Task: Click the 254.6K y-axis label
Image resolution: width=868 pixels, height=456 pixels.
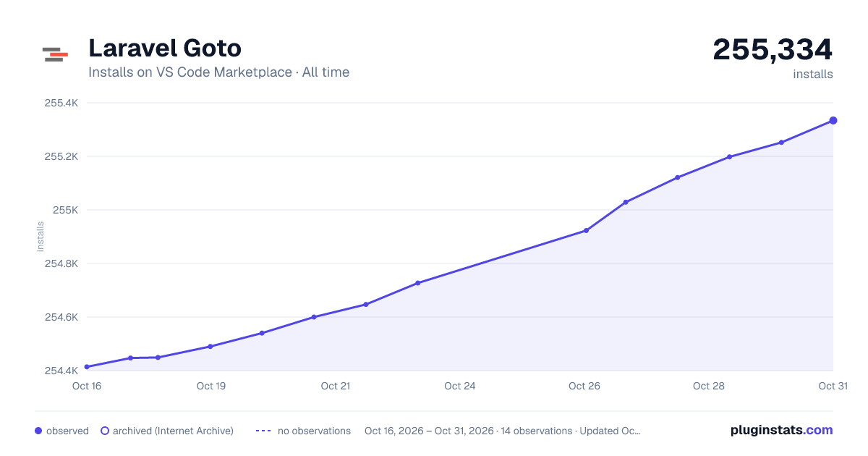Action: [x=61, y=317]
